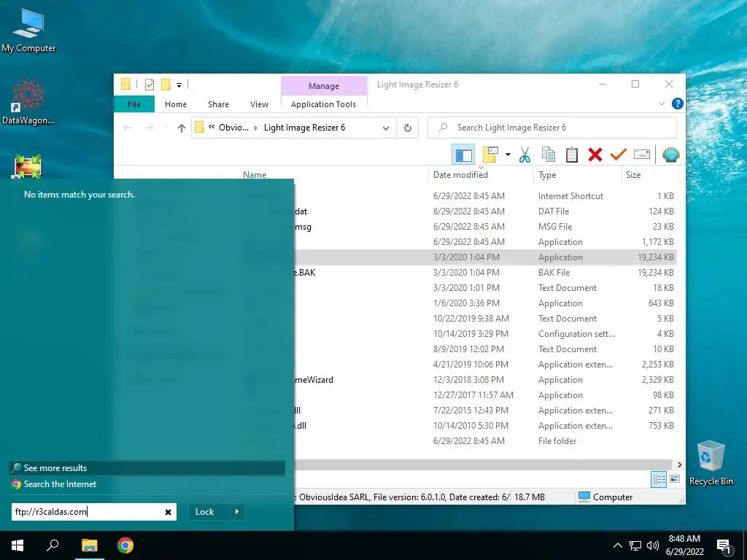The image size is (747, 560).
Task: Click See more results
Action: pos(147,467)
